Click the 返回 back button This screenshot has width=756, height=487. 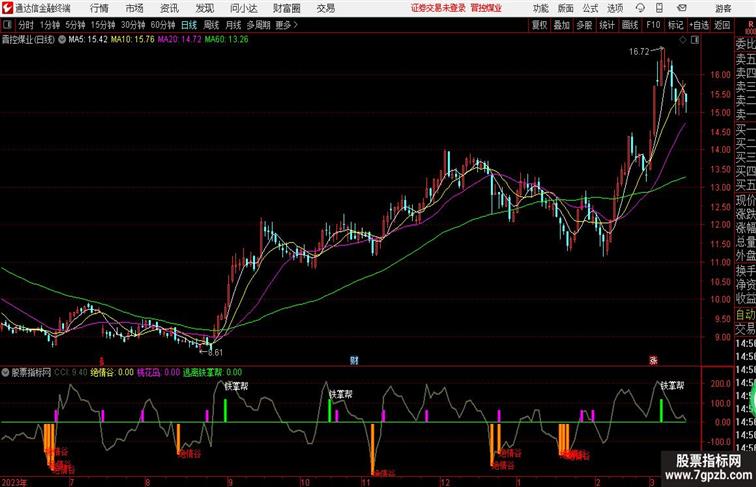pos(722,25)
